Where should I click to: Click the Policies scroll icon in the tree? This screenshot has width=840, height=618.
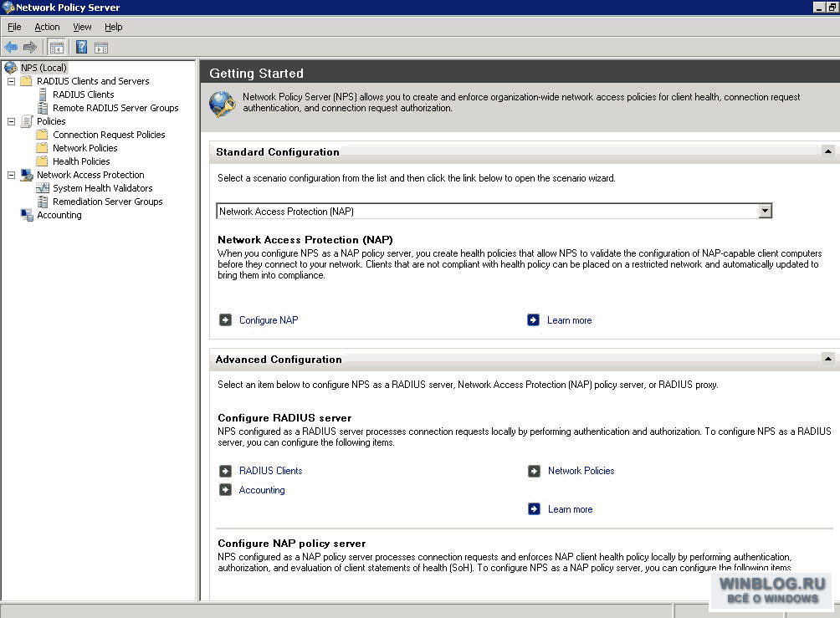(27, 121)
